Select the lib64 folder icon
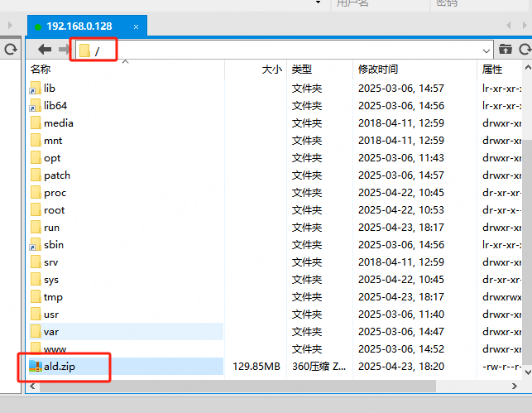This screenshot has width=532, height=413. coord(36,106)
